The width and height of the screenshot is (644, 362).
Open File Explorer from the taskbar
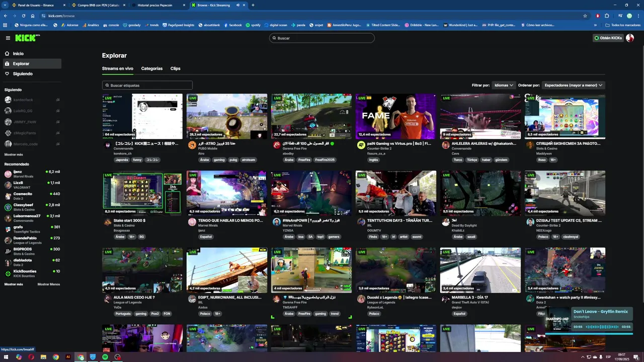pos(44,357)
